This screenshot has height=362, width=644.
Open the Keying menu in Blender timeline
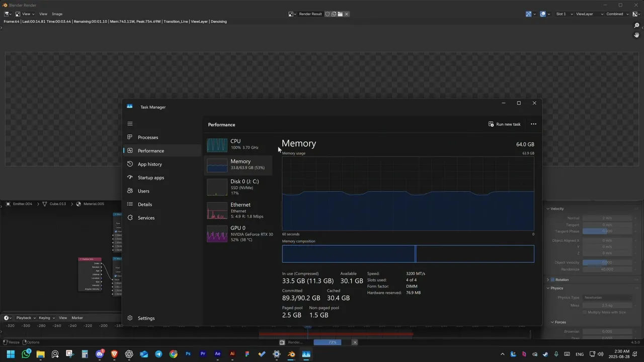(46, 318)
